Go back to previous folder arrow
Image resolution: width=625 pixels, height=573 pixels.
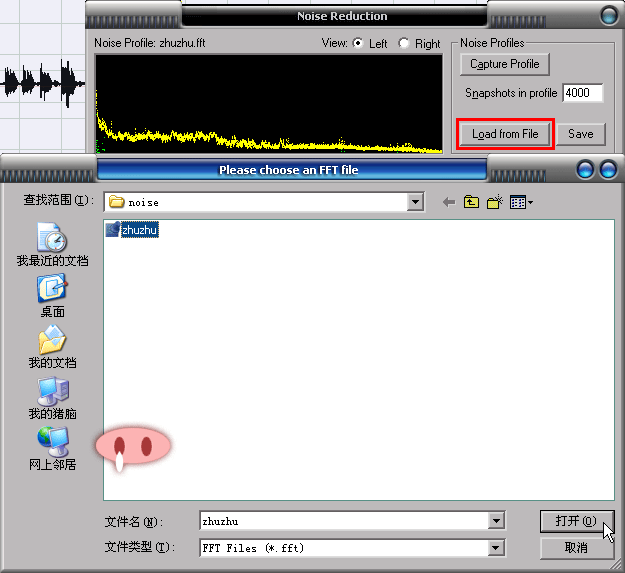(x=449, y=202)
